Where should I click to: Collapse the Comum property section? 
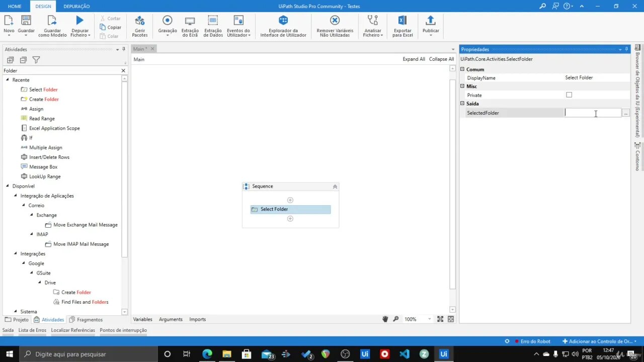pos(463,69)
